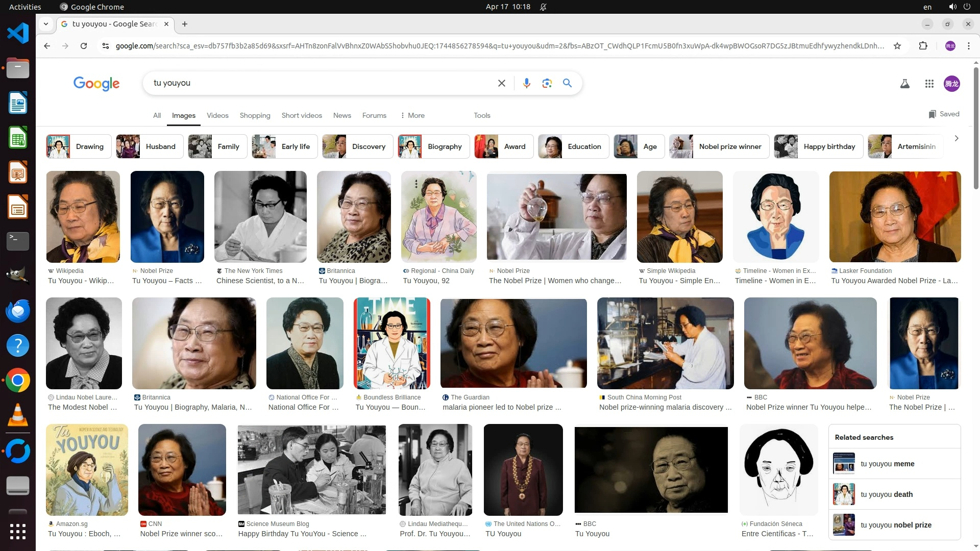Reload the current page

84,46
